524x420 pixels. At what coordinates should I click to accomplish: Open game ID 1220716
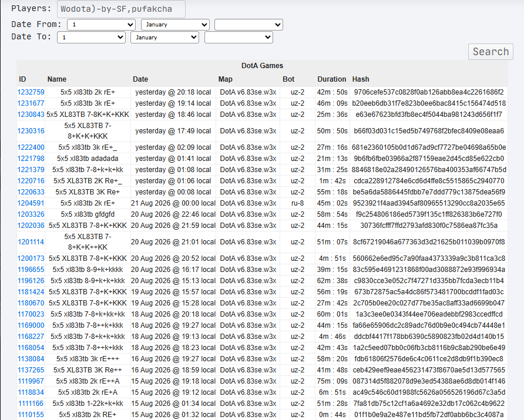coord(31,181)
